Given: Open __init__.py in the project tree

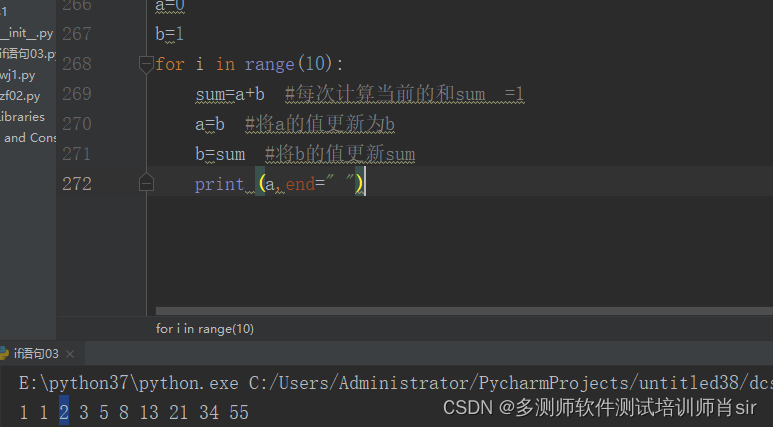Looking at the screenshot, I should pyautogui.click(x=26, y=33).
